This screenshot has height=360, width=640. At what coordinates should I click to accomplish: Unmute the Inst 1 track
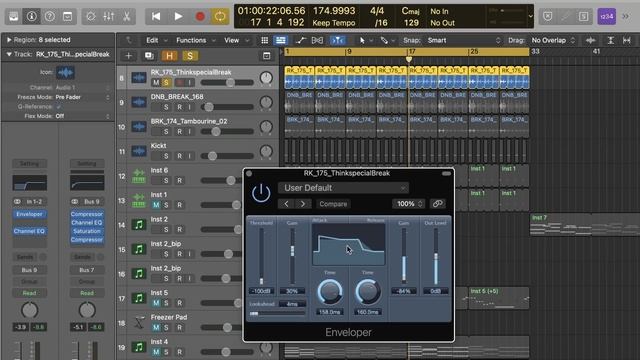pos(156,205)
